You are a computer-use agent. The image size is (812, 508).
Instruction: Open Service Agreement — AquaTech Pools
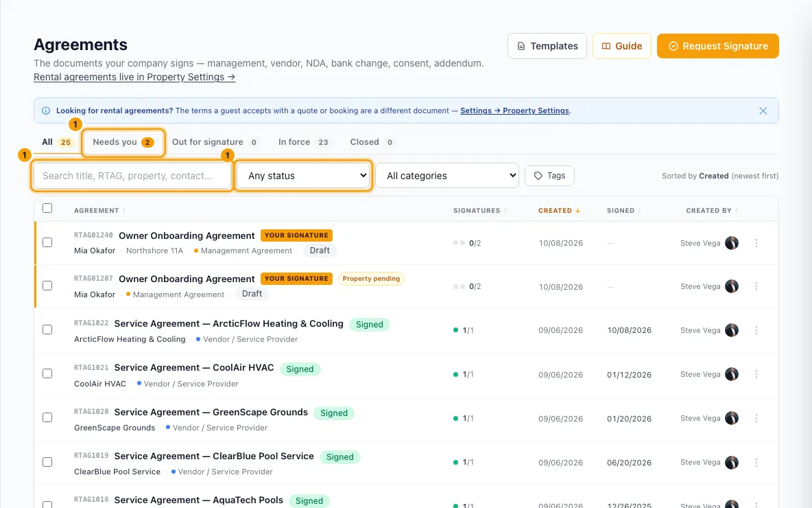[199, 500]
